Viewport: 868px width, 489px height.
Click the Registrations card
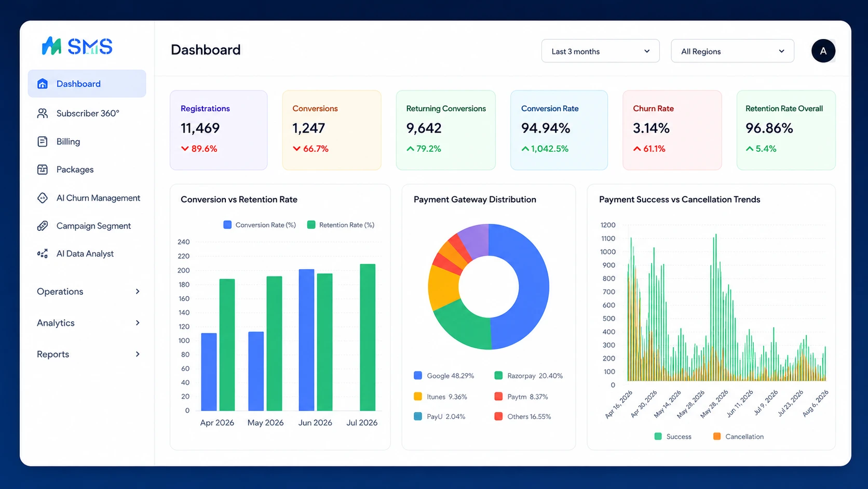pyautogui.click(x=219, y=130)
